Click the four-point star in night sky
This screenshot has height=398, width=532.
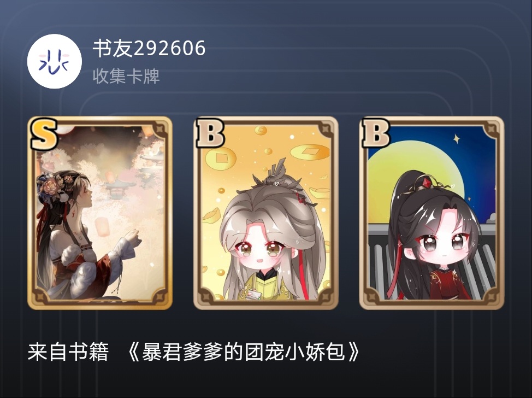click(x=457, y=138)
